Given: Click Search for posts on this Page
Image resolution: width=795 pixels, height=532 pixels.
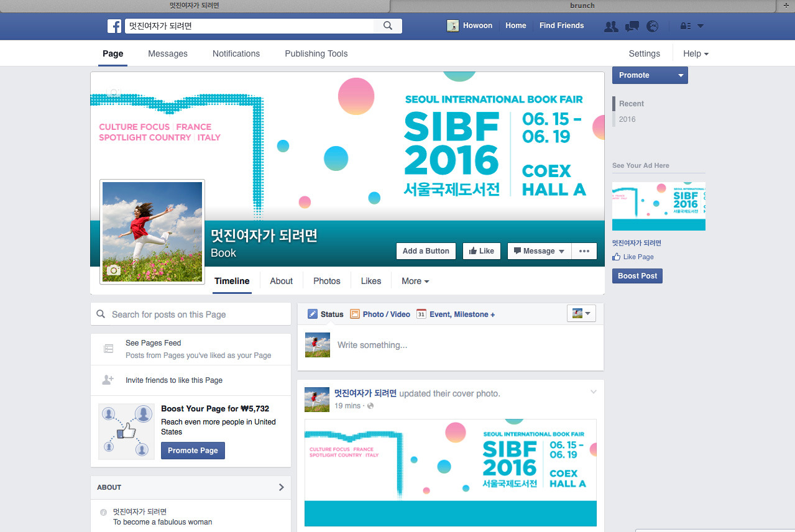Looking at the screenshot, I should coord(191,314).
